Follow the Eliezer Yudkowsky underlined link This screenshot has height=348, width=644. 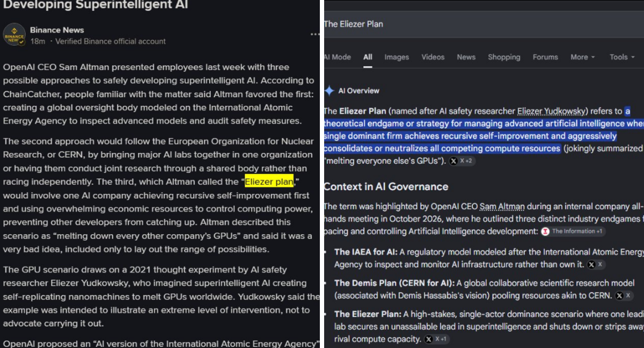coord(550,111)
